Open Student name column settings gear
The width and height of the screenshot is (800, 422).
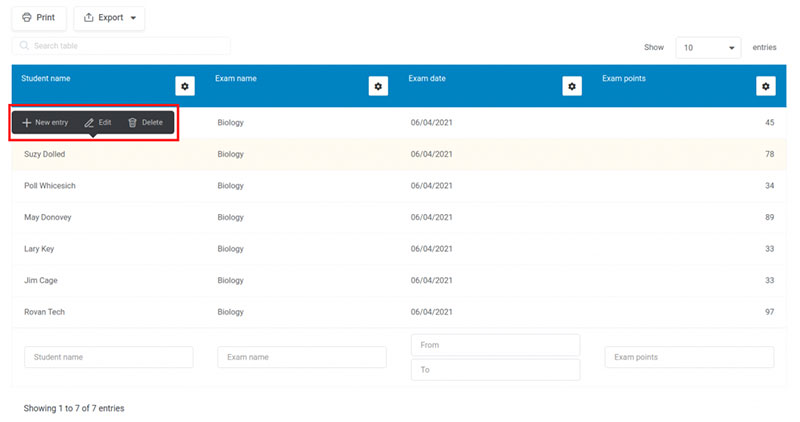pos(185,86)
